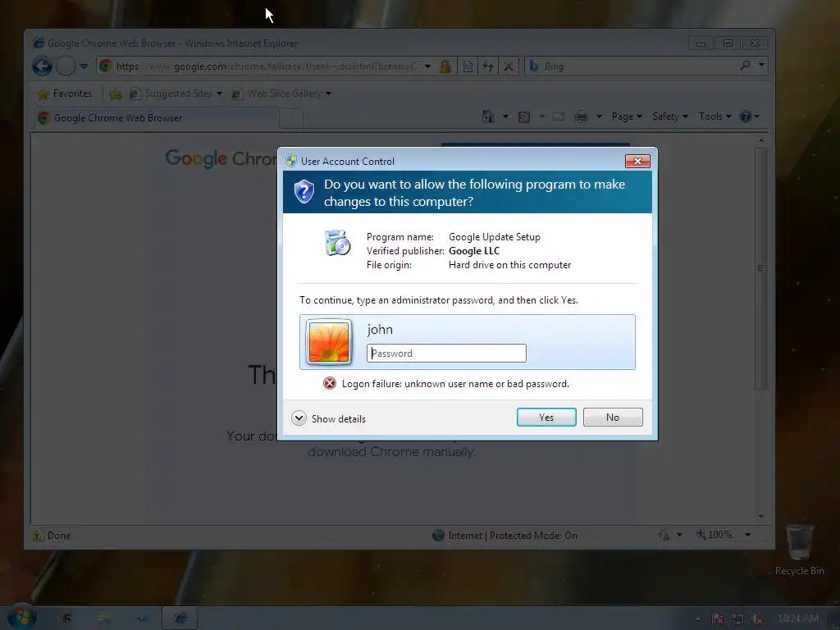Click the Feeds RSS icon in command bar
Image resolution: width=840 pixels, height=630 pixels.
pos(524,116)
